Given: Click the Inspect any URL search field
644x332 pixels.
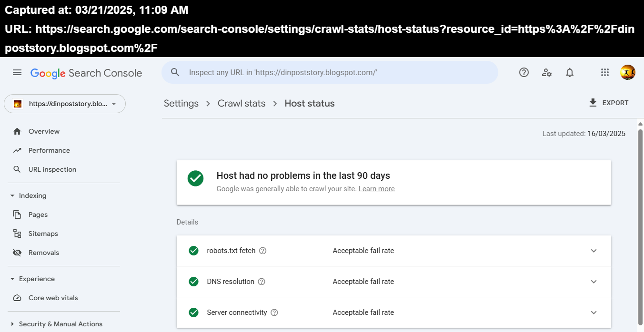Looking at the screenshot, I should (x=330, y=72).
